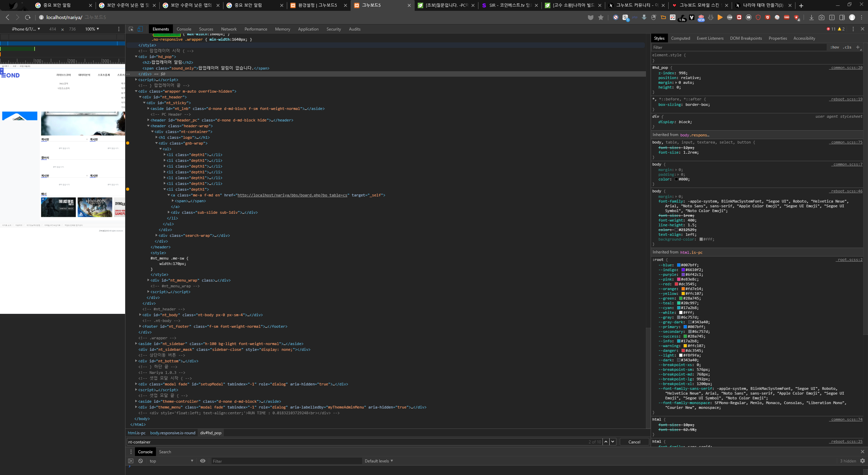Viewport: 868px width, 475px height.
Task: Click the Cancel search button
Action: pos(634,442)
